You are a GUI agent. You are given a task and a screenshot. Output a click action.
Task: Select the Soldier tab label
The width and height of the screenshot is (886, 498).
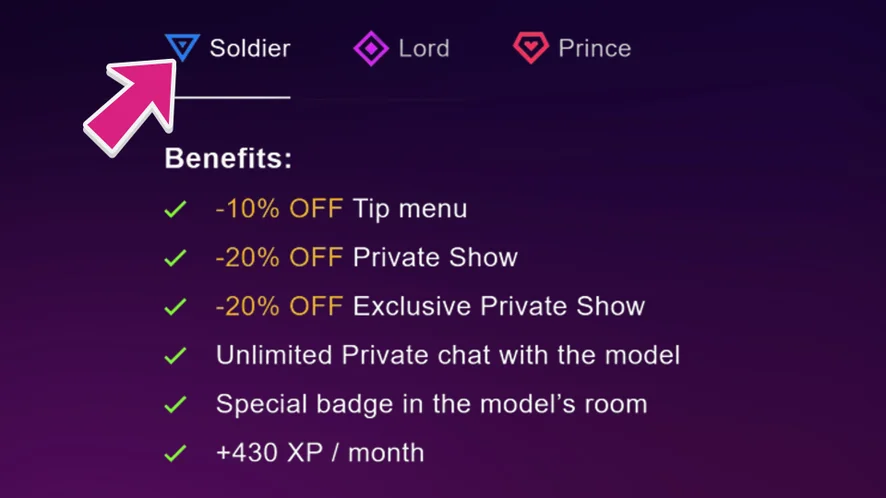[x=250, y=48]
